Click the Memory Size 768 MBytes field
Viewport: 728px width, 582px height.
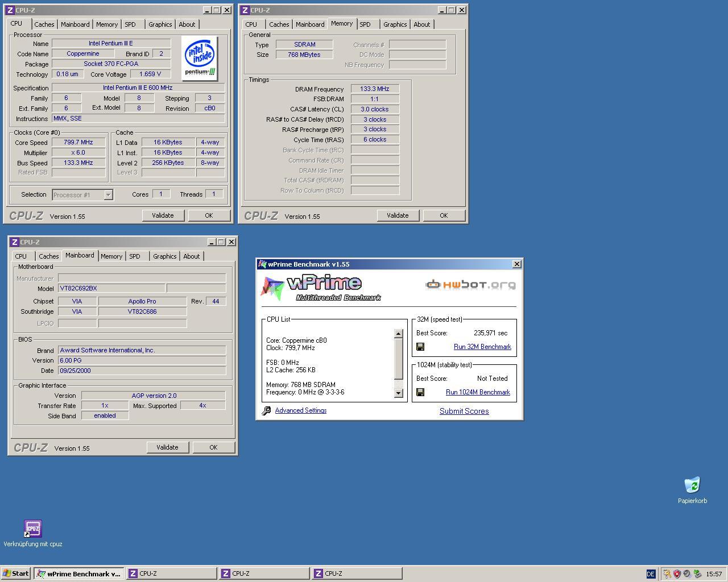point(304,55)
